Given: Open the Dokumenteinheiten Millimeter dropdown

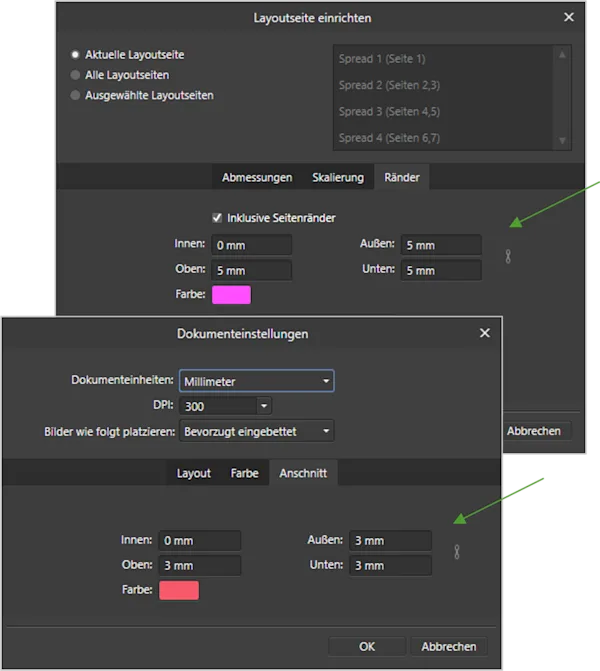Looking at the screenshot, I should tap(256, 381).
